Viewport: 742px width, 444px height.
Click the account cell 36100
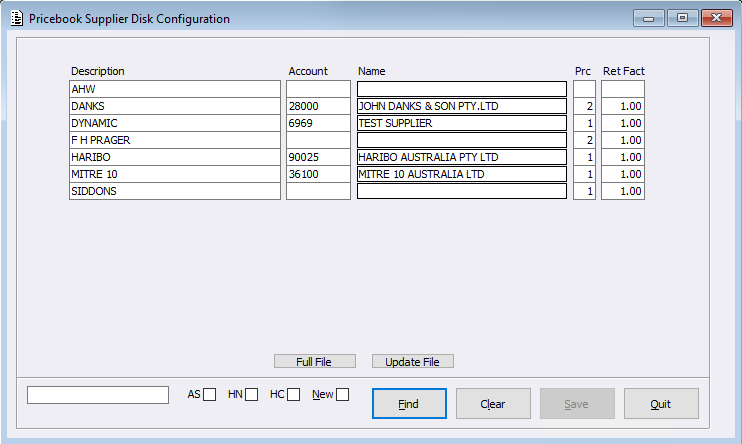318,174
